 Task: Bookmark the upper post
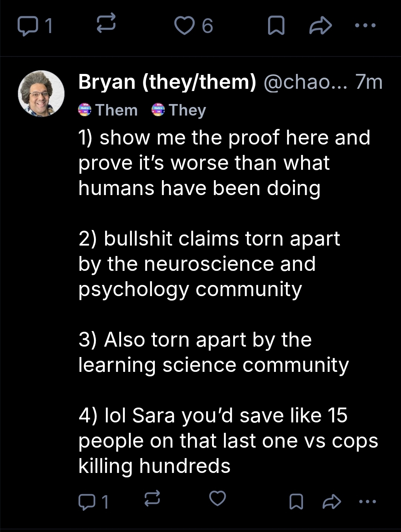pyautogui.click(x=276, y=26)
